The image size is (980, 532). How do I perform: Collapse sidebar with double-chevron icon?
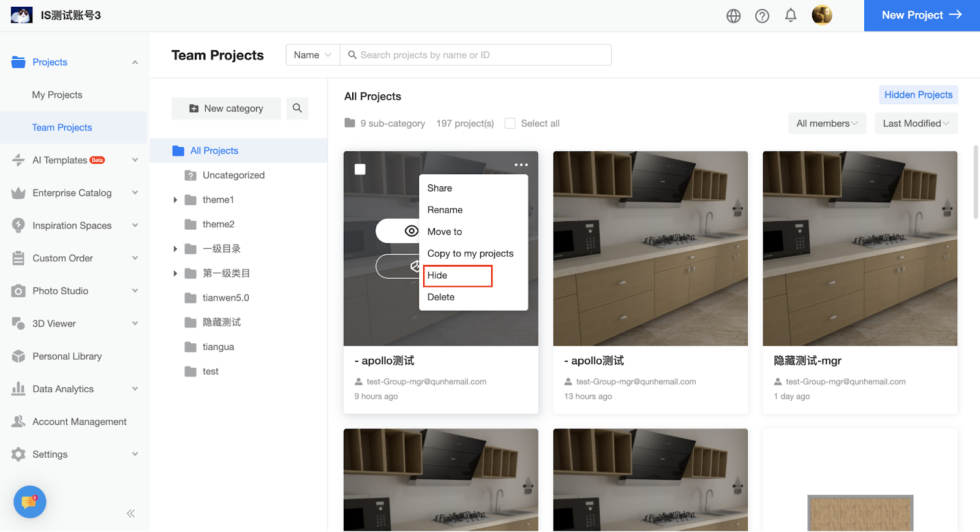[130, 514]
